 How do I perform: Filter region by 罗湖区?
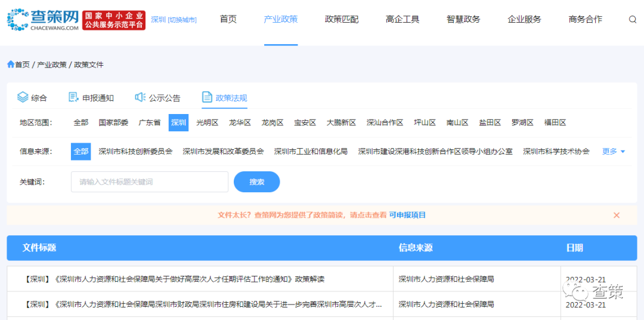522,122
